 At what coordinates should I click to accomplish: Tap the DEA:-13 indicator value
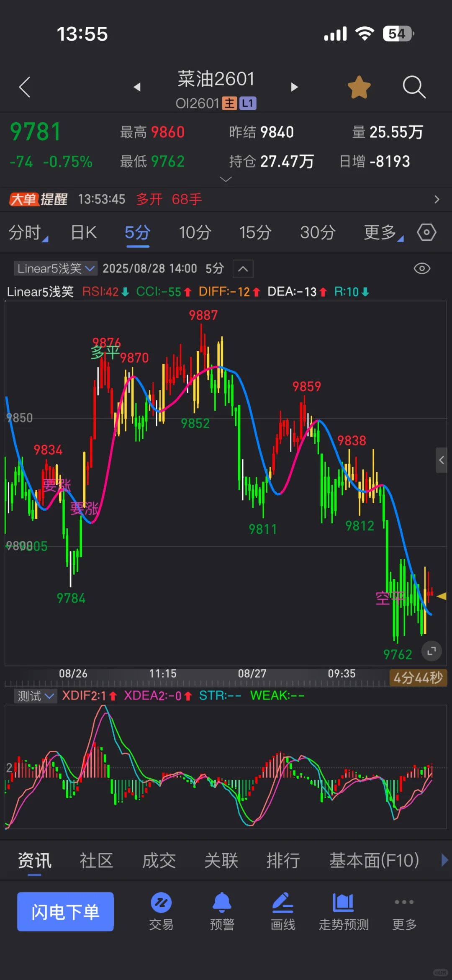tap(298, 292)
